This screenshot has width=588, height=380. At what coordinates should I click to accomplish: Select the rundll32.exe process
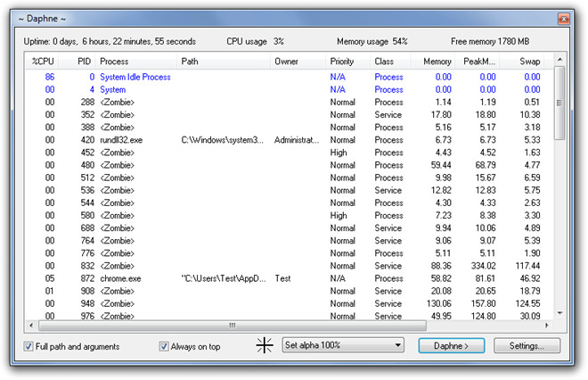290,140
